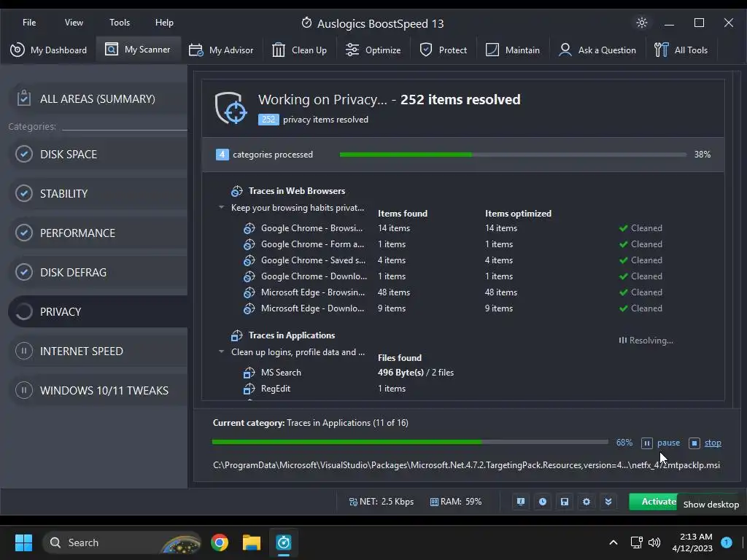Click the RAM usage status indicator
747x560 pixels.
coord(456,502)
